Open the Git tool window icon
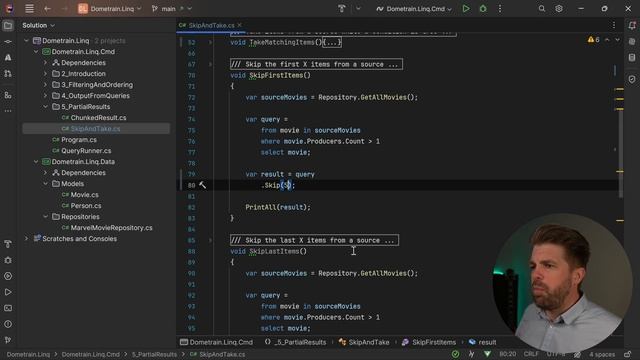 click(x=8, y=340)
